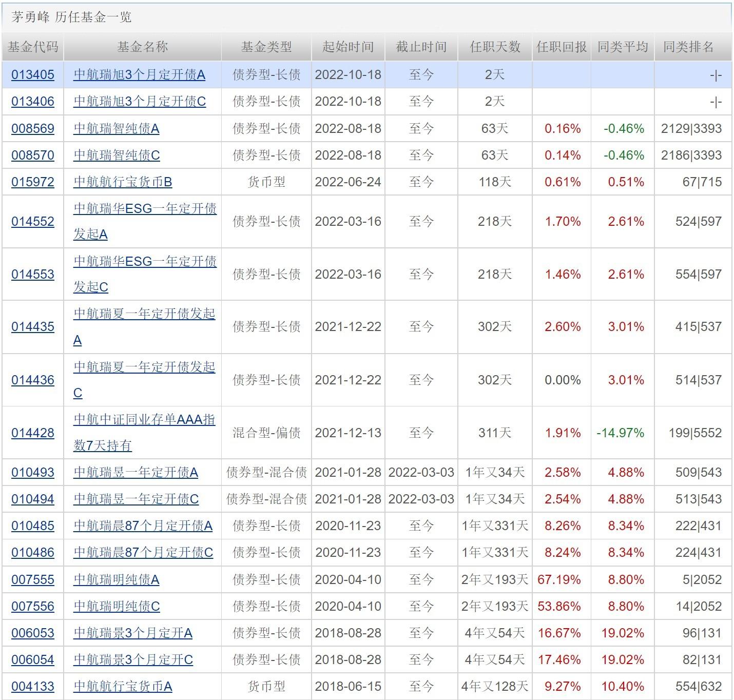Open 中航航行宝货币A fund link
734x700 pixels.
click(x=123, y=687)
